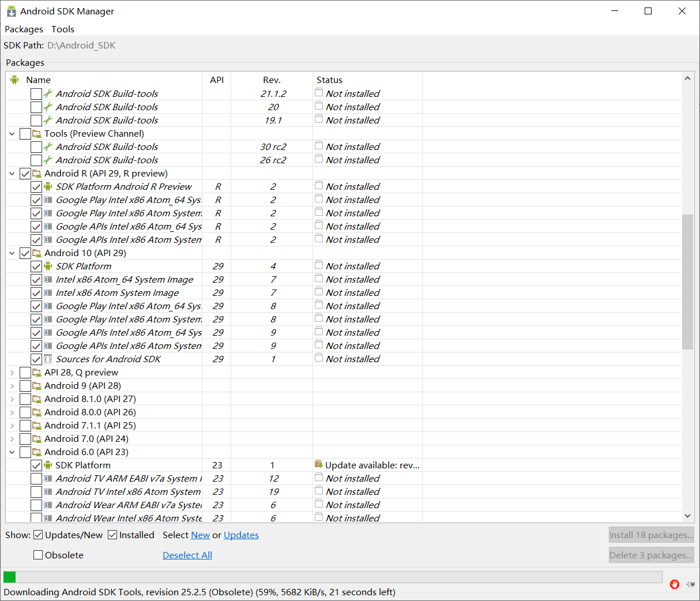This screenshot has width=700, height=601.
Task: Click the Status column header
Action: coord(367,80)
